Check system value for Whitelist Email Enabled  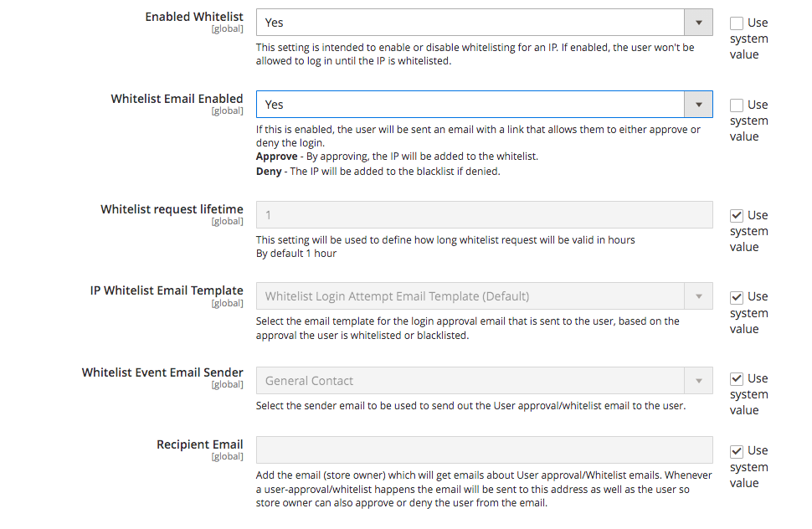(x=737, y=105)
